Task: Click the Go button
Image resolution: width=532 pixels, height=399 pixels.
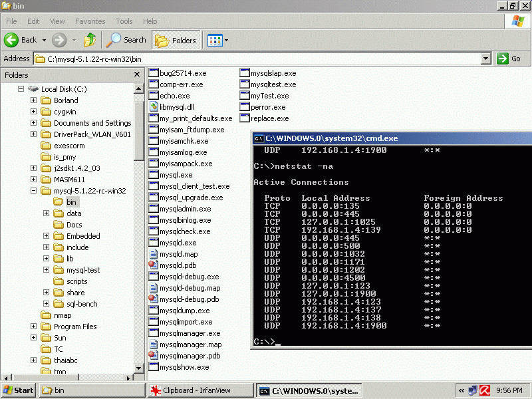Action: tap(509, 59)
